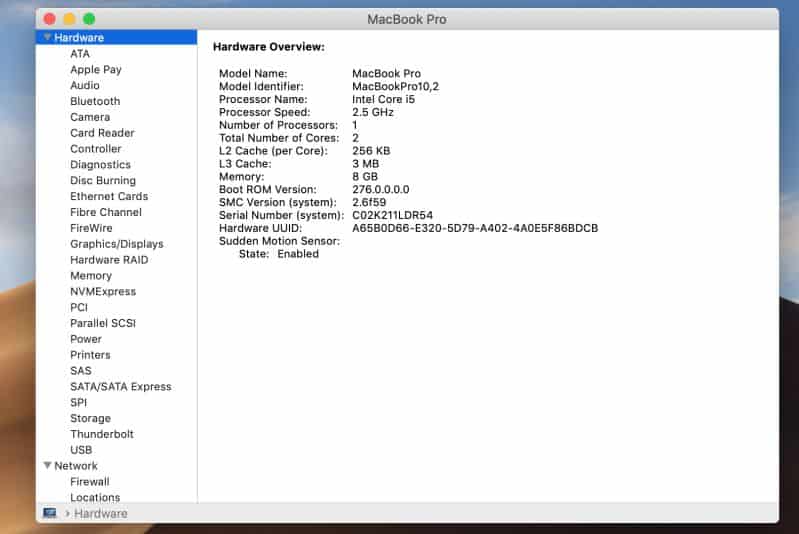
Task: Click the memory value 8 GB
Action: [x=365, y=176]
